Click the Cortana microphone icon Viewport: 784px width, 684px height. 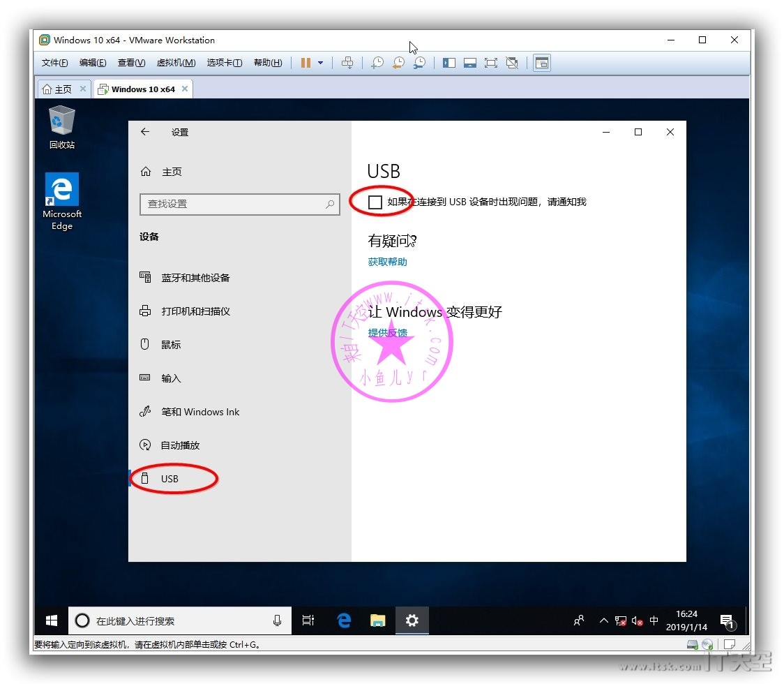tap(277, 621)
